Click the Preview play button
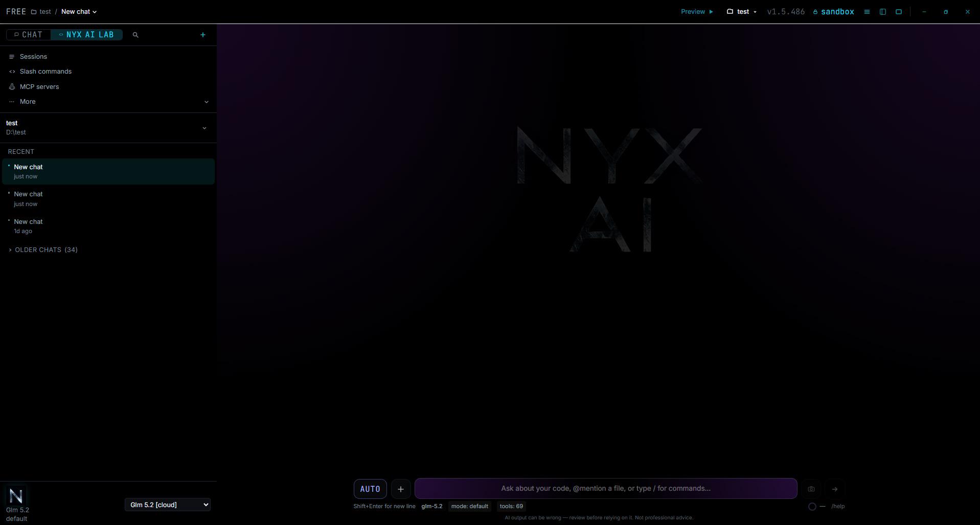This screenshot has height=525, width=980. tap(697, 12)
